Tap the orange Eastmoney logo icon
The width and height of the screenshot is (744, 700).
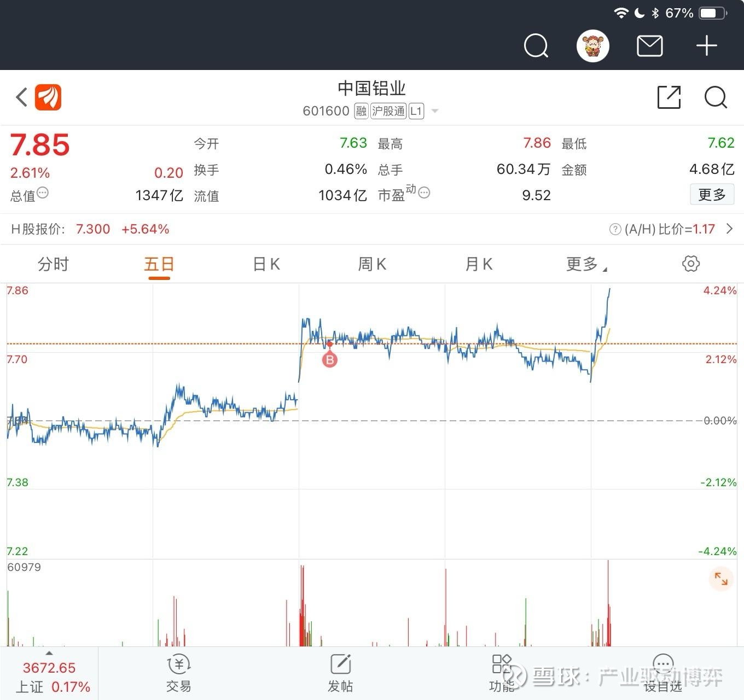(x=48, y=97)
